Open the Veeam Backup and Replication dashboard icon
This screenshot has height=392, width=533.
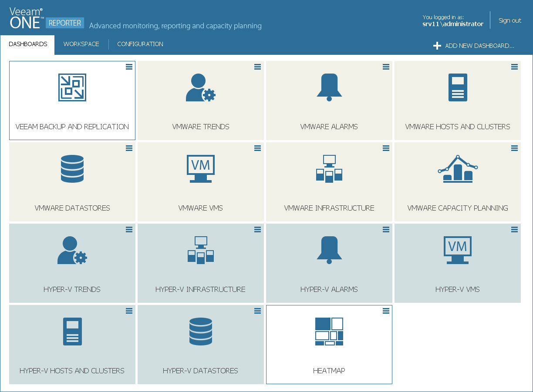(72, 87)
